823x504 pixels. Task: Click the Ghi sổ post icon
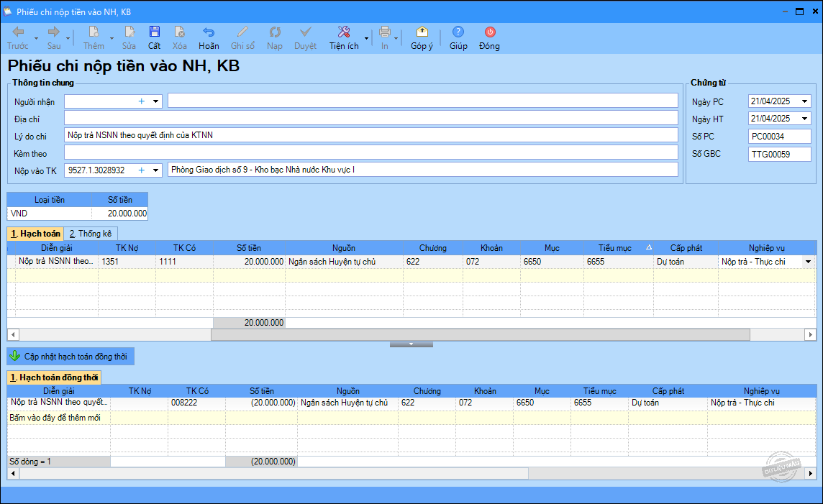pyautogui.click(x=242, y=38)
